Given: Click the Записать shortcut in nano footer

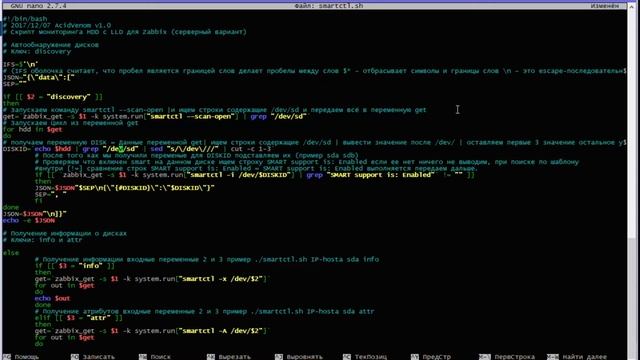Looking at the screenshot, I should (x=93, y=357).
